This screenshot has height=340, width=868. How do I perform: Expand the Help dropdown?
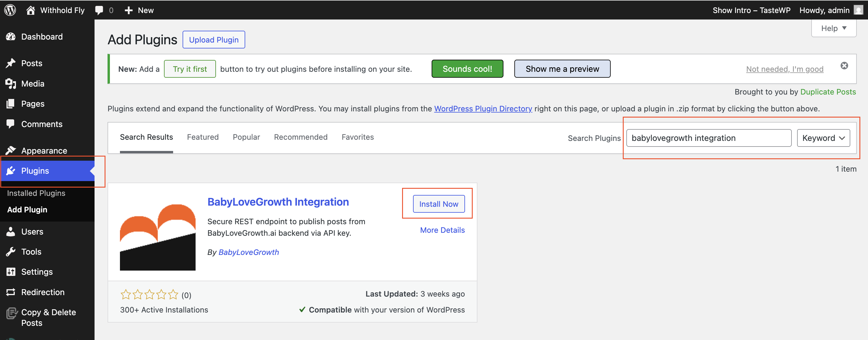834,28
